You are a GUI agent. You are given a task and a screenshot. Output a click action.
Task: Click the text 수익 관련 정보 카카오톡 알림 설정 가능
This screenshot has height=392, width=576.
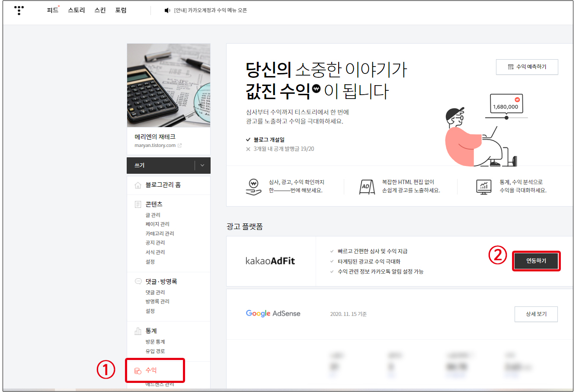point(381,272)
